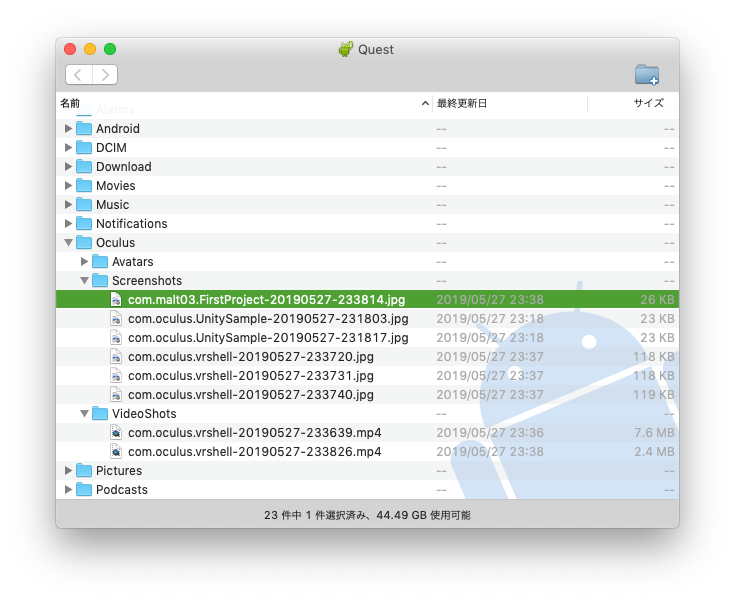The image size is (735, 602).
Task: Click the status bar 44.49 GB text
Action: pos(402,515)
